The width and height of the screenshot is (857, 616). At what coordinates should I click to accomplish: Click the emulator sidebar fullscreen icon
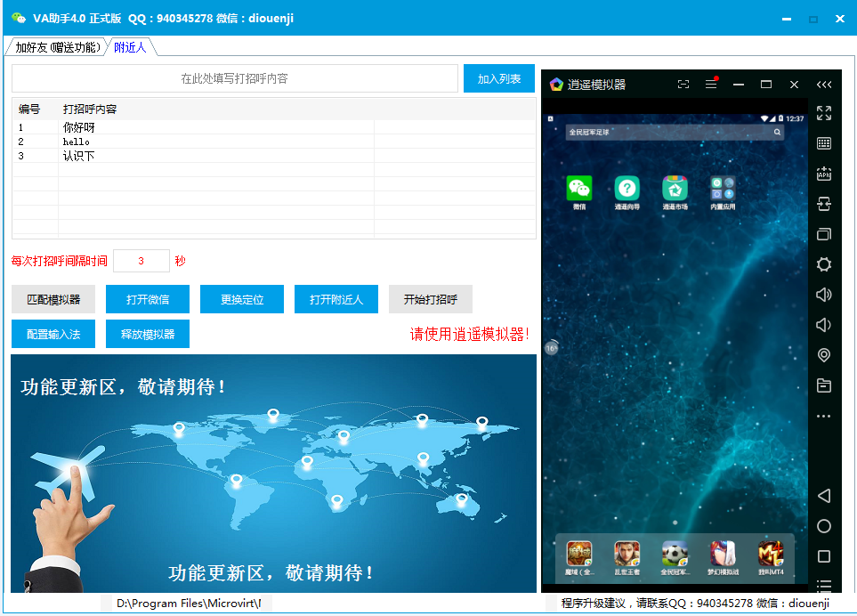coord(824,113)
